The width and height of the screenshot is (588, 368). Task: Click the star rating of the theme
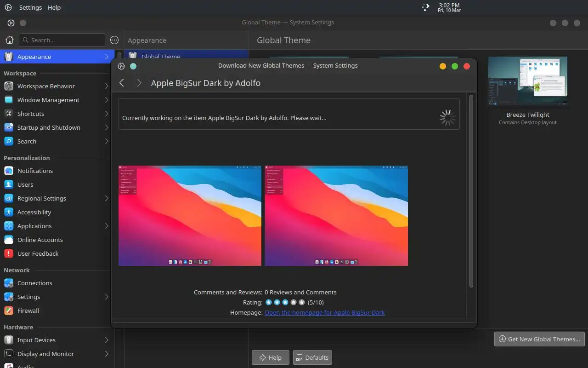[x=285, y=302]
